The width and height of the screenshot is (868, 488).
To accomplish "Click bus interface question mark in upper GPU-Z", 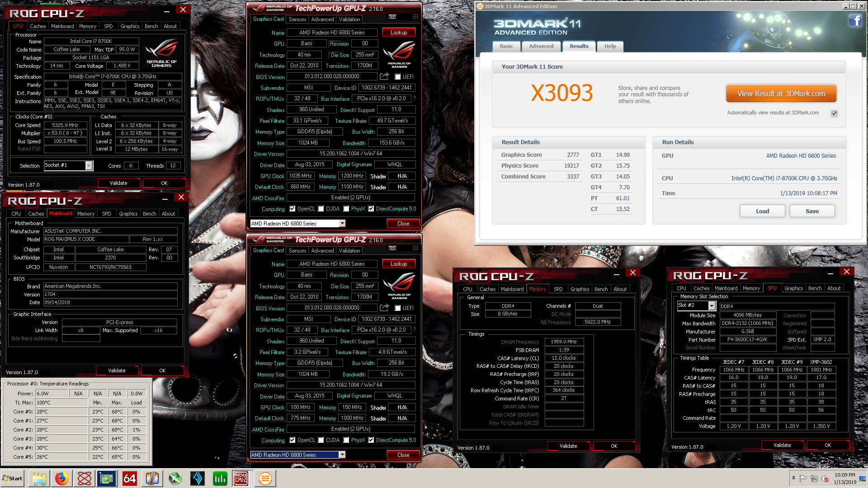I will click(414, 99).
